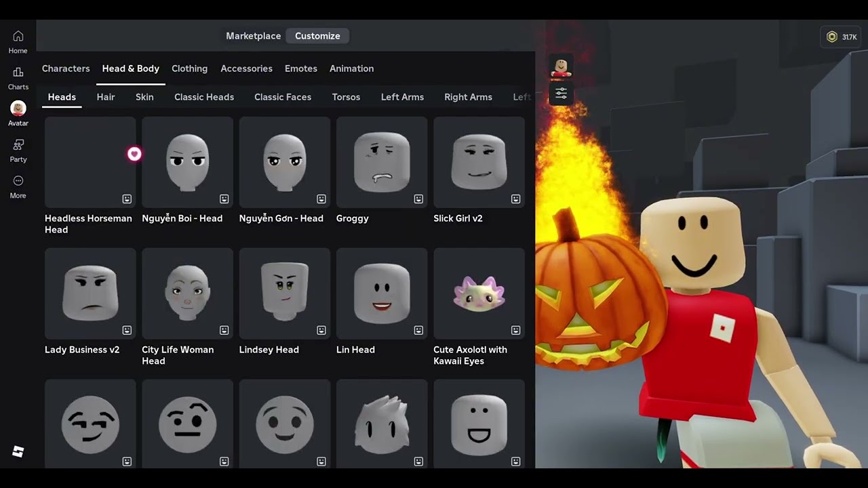Click the 'Lady Business v2' item name
The image size is (868, 488).
point(82,350)
